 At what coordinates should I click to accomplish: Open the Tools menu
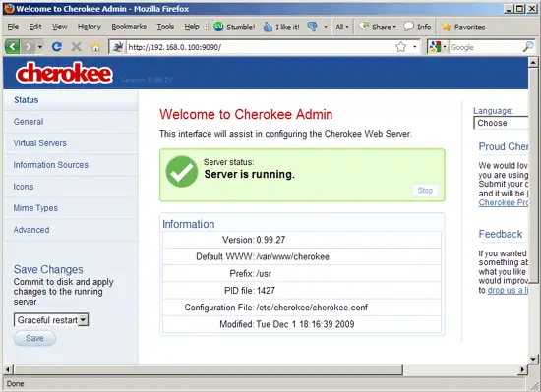click(165, 27)
